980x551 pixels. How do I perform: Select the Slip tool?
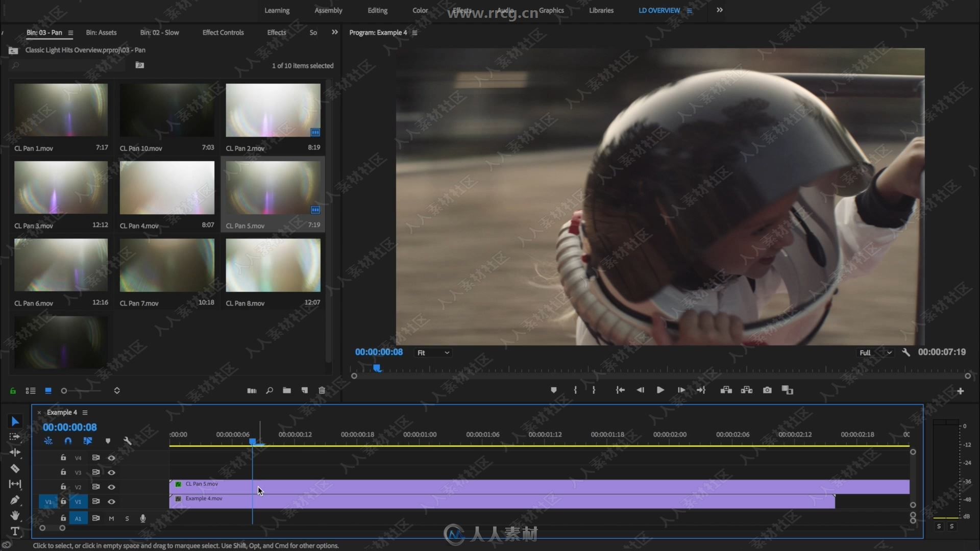click(x=15, y=484)
